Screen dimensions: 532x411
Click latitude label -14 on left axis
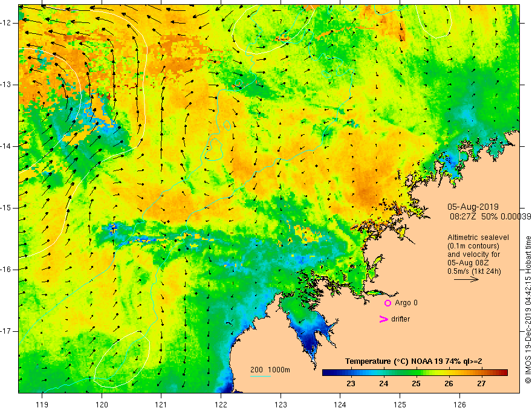(7, 146)
